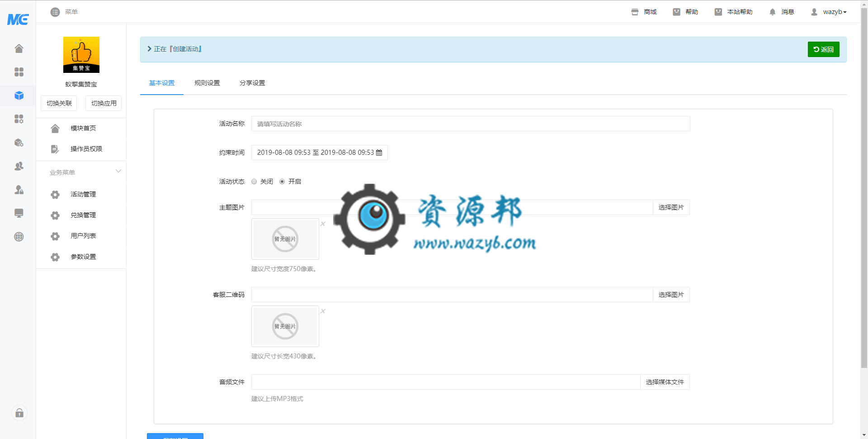Focus the 活动名称 input field
This screenshot has width=868, height=439.
click(x=471, y=124)
